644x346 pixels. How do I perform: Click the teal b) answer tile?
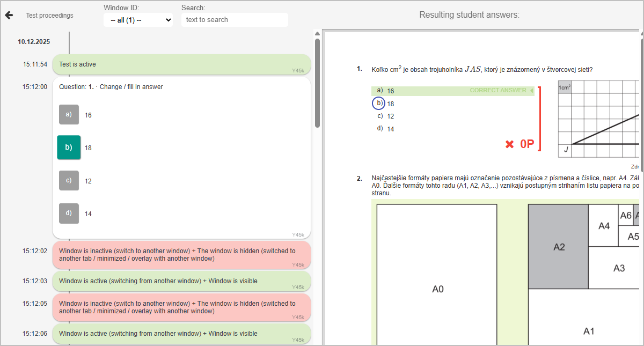click(x=69, y=148)
